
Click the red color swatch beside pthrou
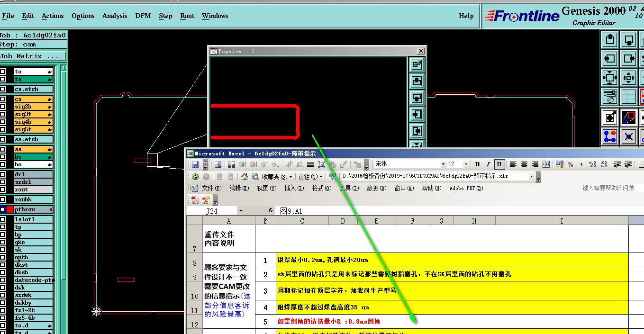[x=10, y=209]
